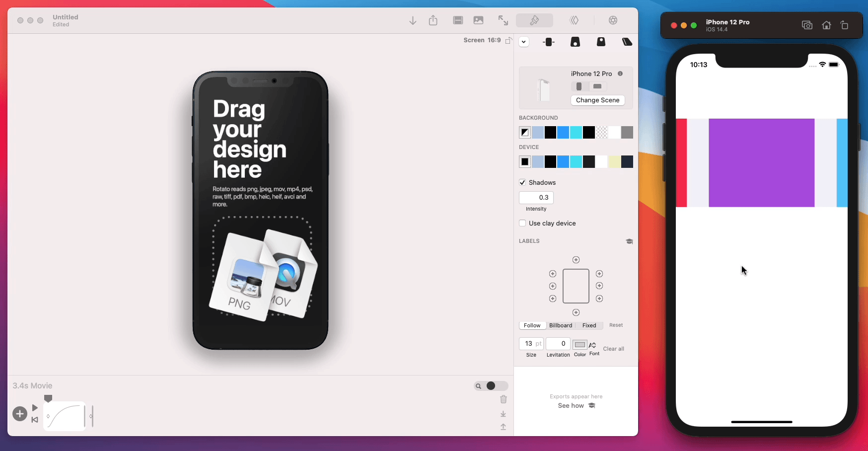Screen dimensions: 868x451
Task: Click the download arrow in Rotato's top toolbar
Action: [413, 20]
